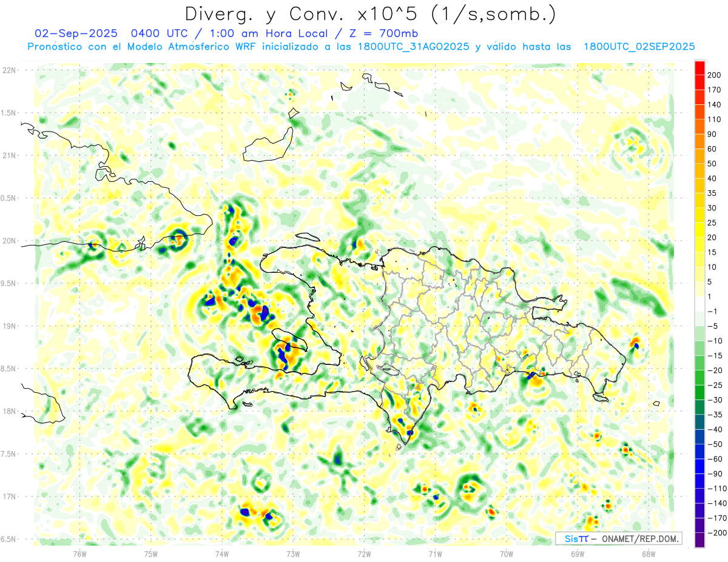Click the '-170' color bar value
728x562 pixels.
click(716, 518)
